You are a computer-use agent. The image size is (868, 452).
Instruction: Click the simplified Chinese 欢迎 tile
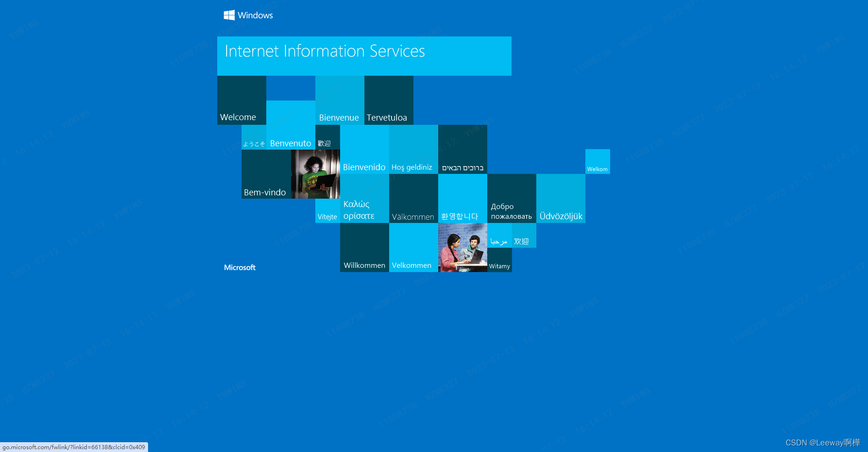tap(524, 235)
